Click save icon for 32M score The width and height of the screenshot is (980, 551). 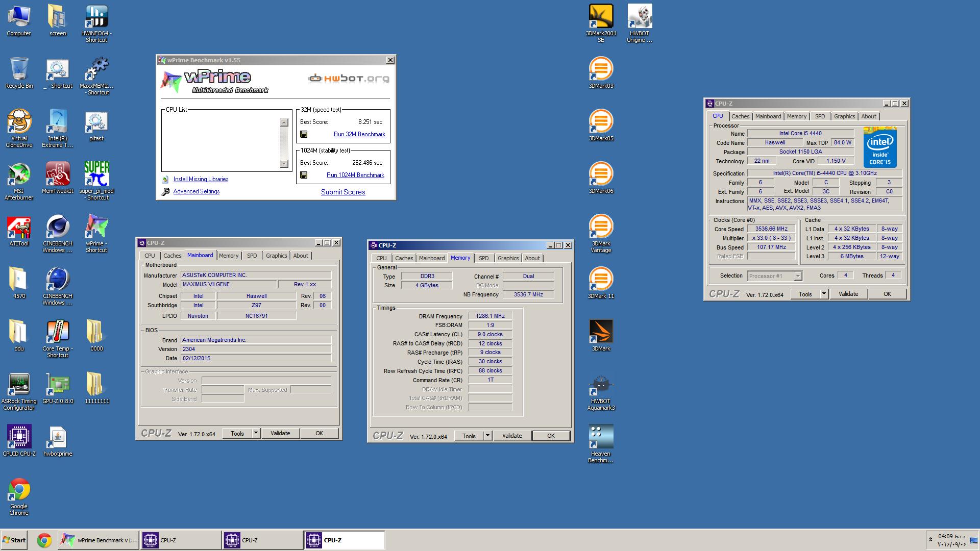point(304,134)
